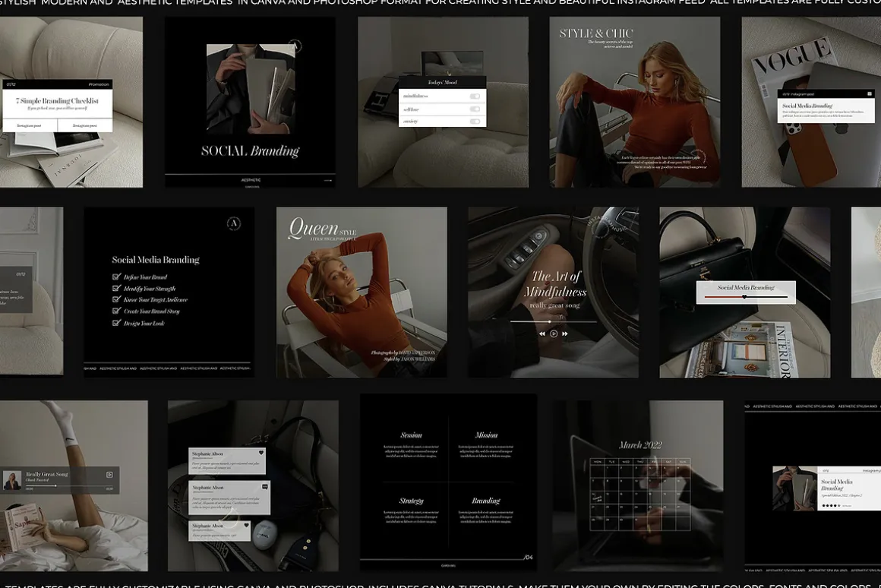
Task: Click the fast-forward icon under Art of Mindfulness
Action: 565,334
